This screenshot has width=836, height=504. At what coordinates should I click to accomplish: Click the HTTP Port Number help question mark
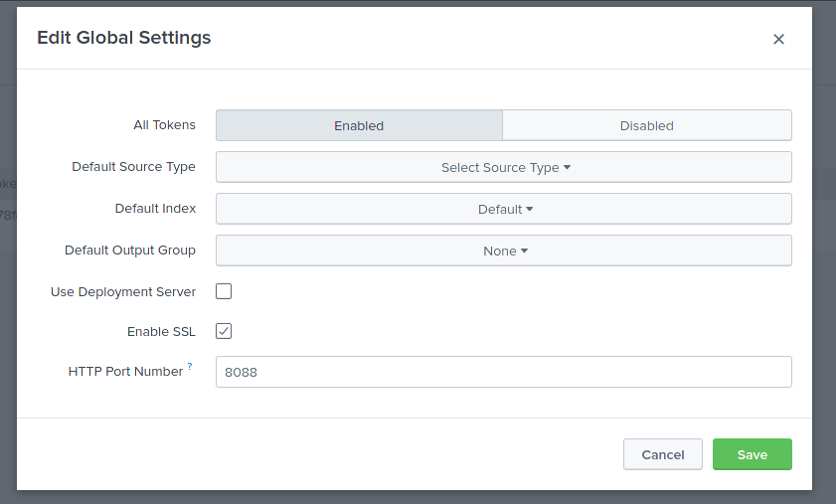pos(190,367)
